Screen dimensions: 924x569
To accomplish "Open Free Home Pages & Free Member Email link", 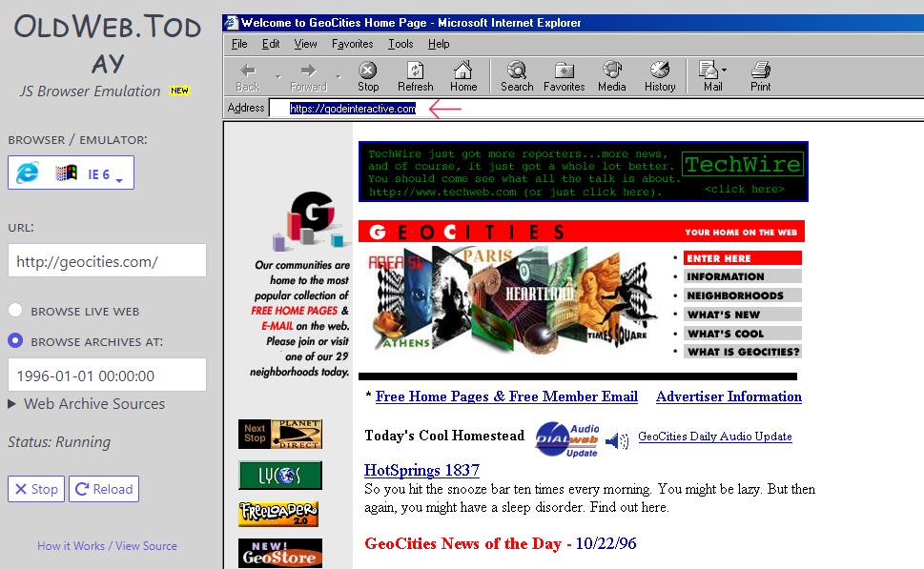I will [x=506, y=396].
